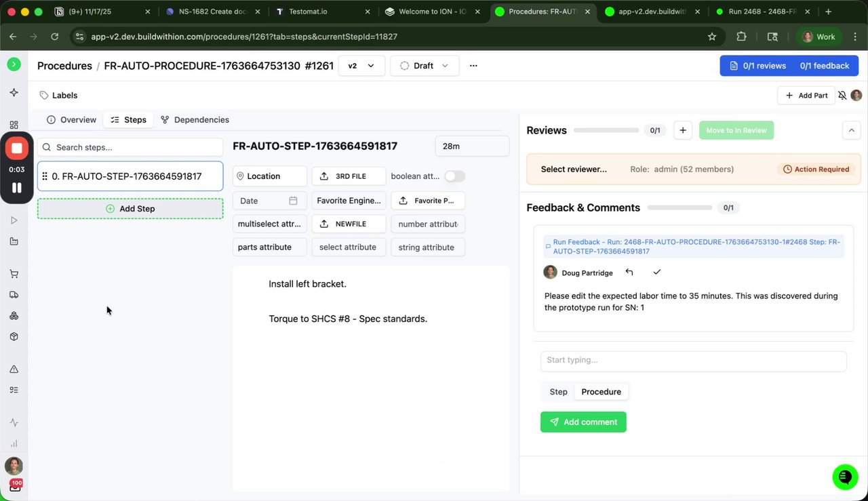Open the v2 version dropdown
This screenshot has height=501, width=868.
click(x=361, y=66)
